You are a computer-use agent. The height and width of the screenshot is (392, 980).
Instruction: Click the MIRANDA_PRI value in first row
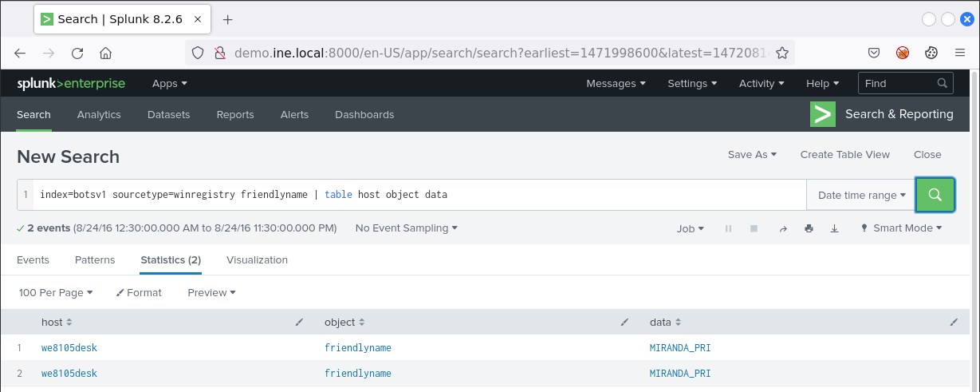[679, 348]
